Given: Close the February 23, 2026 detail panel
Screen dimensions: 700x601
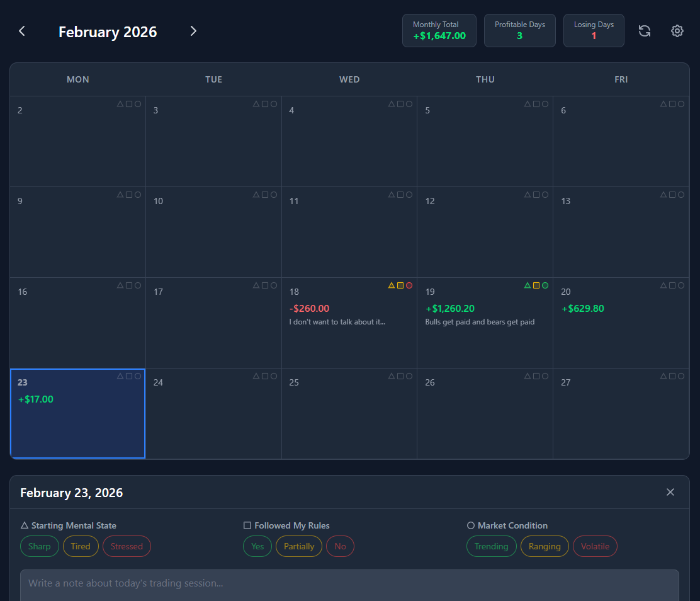Looking at the screenshot, I should 670,492.
